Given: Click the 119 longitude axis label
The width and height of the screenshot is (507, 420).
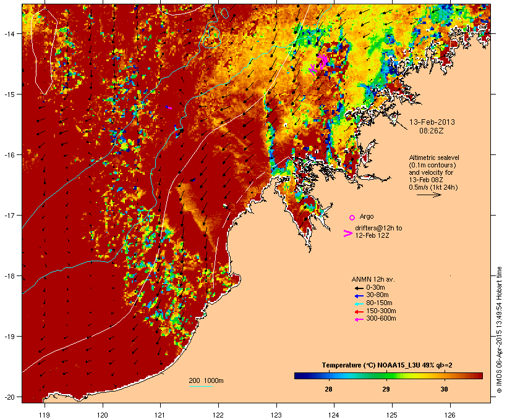Looking at the screenshot, I should (45, 415).
